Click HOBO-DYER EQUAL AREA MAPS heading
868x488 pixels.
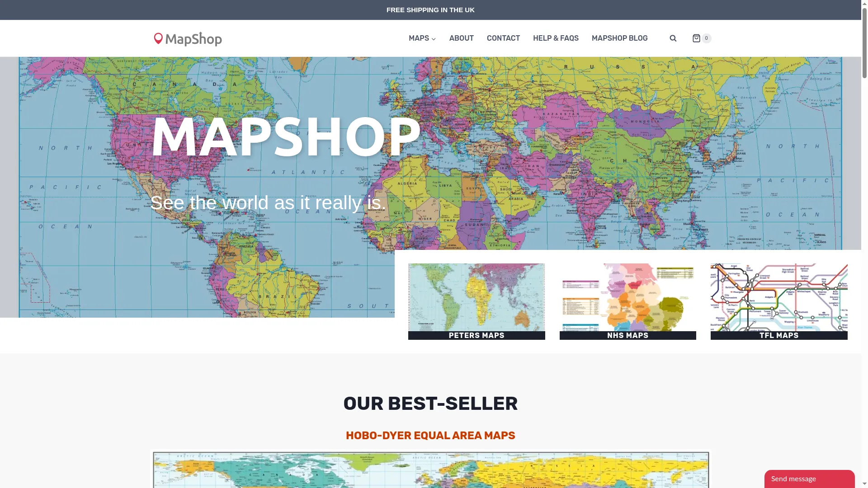(x=430, y=436)
